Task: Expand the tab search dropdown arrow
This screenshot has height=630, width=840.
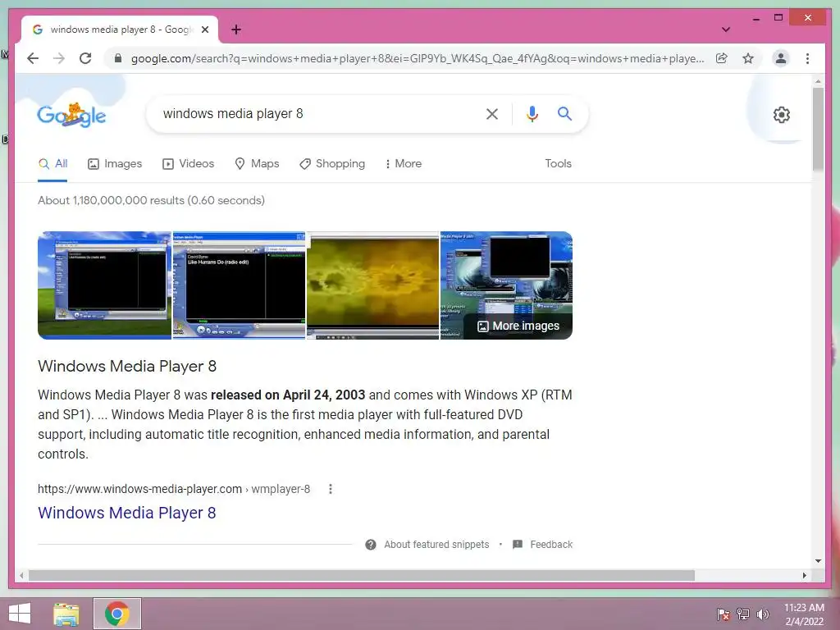Action: click(x=726, y=30)
